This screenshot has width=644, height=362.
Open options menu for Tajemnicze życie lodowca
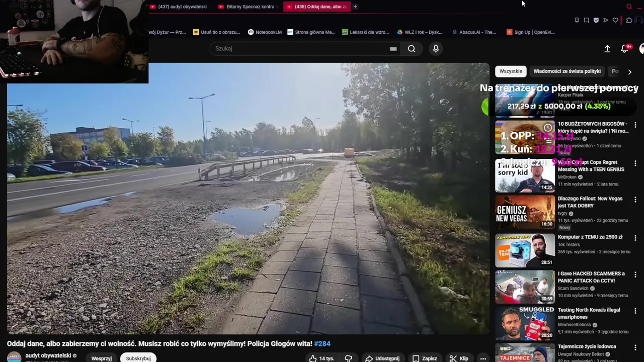click(635, 347)
